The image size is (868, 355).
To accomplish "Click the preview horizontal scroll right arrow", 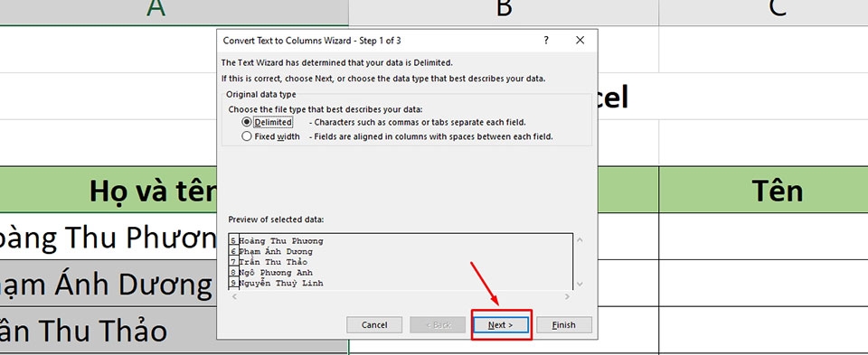I will (x=567, y=297).
